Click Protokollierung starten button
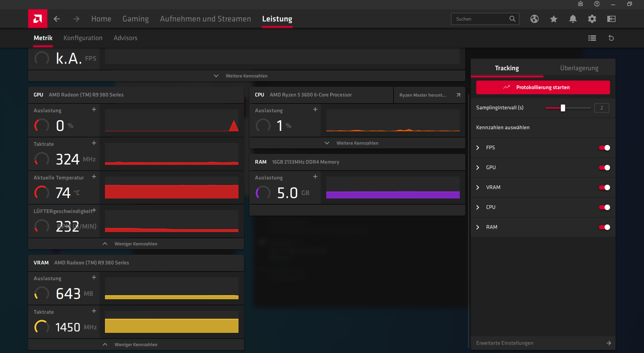The height and width of the screenshot is (353, 644). (543, 87)
